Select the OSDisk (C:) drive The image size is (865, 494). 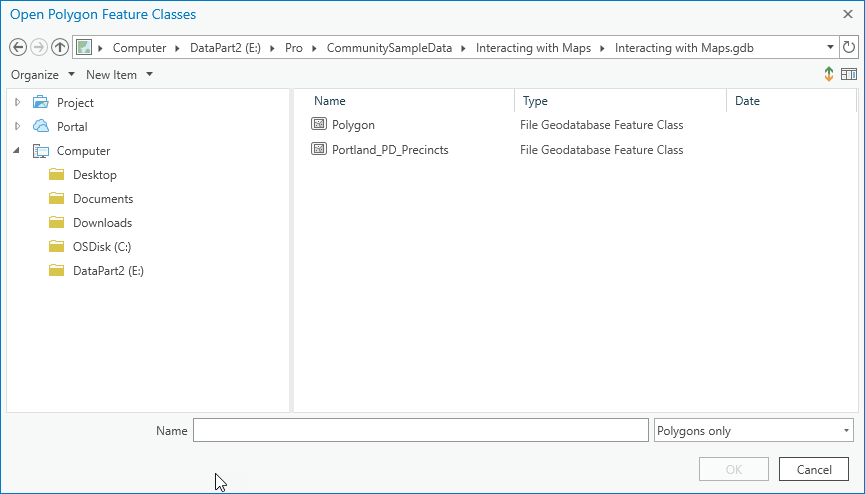pyautogui.click(x=102, y=247)
